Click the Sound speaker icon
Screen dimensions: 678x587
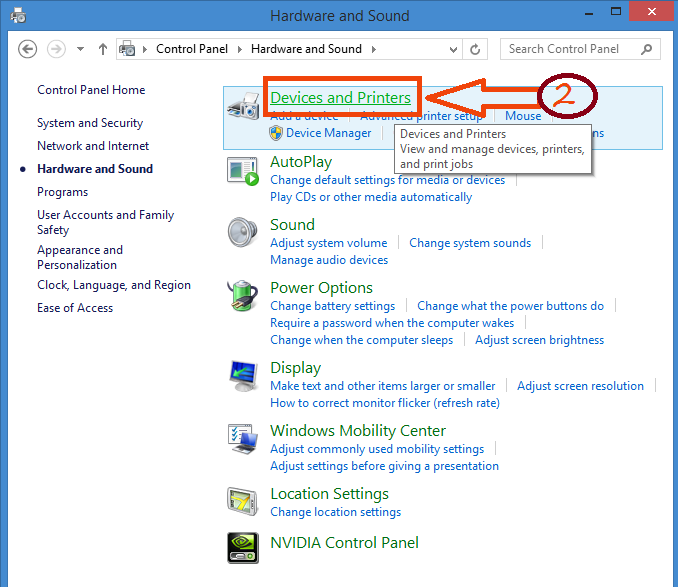(243, 233)
